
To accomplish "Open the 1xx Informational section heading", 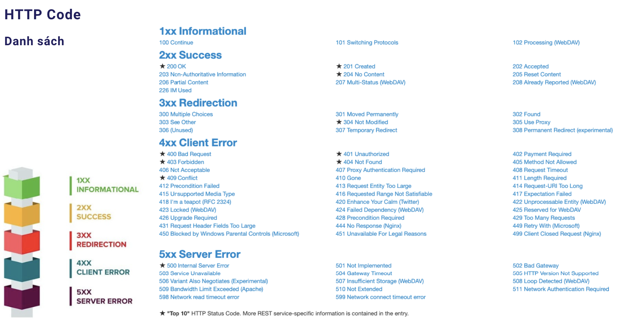I will coord(203,31).
